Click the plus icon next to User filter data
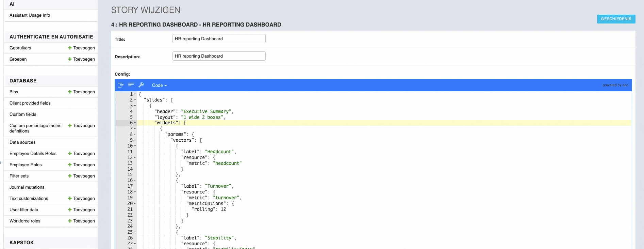Viewport: 644px width, 249px height. tap(70, 210)
